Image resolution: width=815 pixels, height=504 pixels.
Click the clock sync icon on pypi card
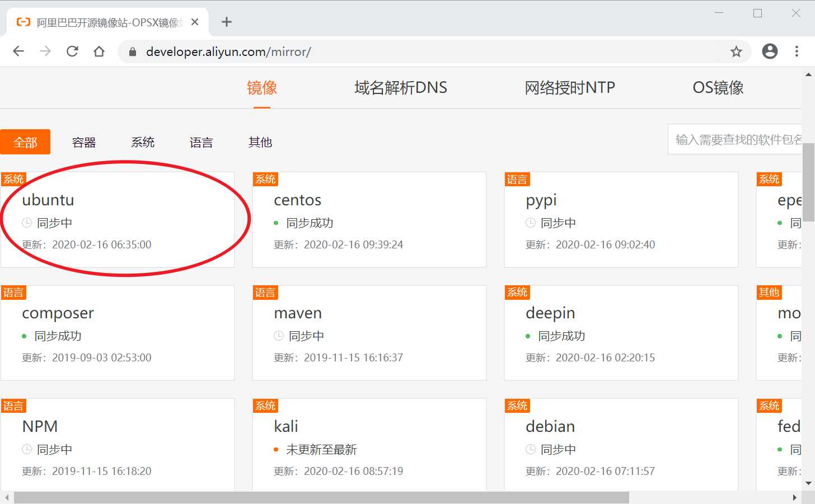click(531, 223)
